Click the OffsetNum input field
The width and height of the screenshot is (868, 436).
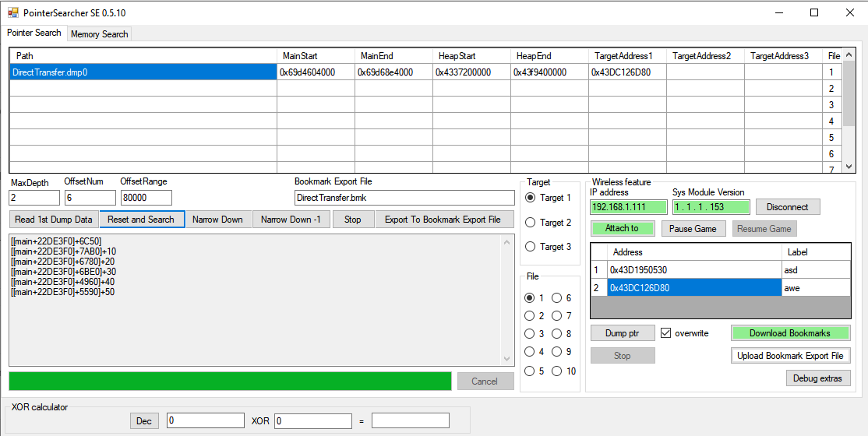[x=90, y=198]
